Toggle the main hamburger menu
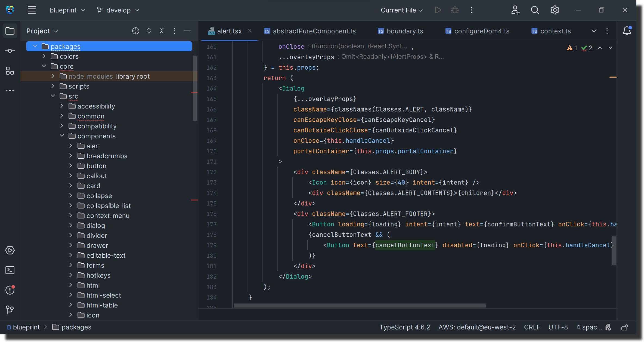This screenshot has width=644, height=342. [x=32, y=10]
